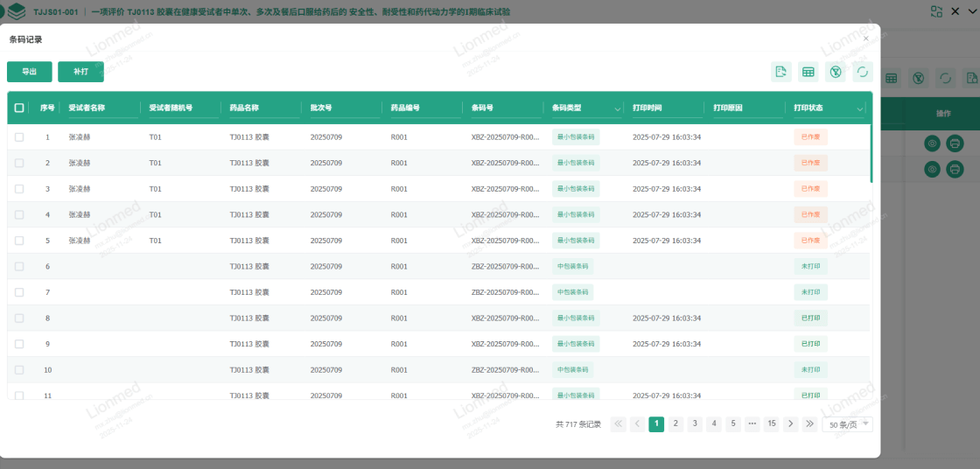The height and width of the screenshot is (469, 980).
Task: Open the column settings table icon
Action: (808, 72)
